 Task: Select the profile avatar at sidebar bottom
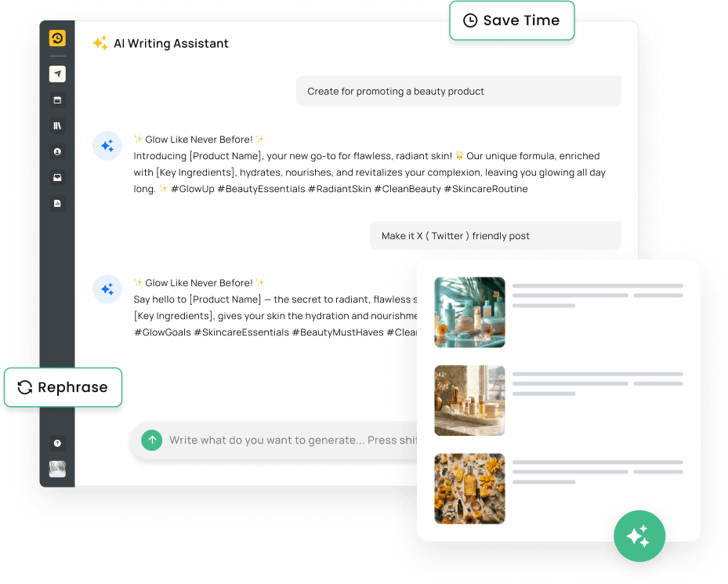[x=57, y=469]
